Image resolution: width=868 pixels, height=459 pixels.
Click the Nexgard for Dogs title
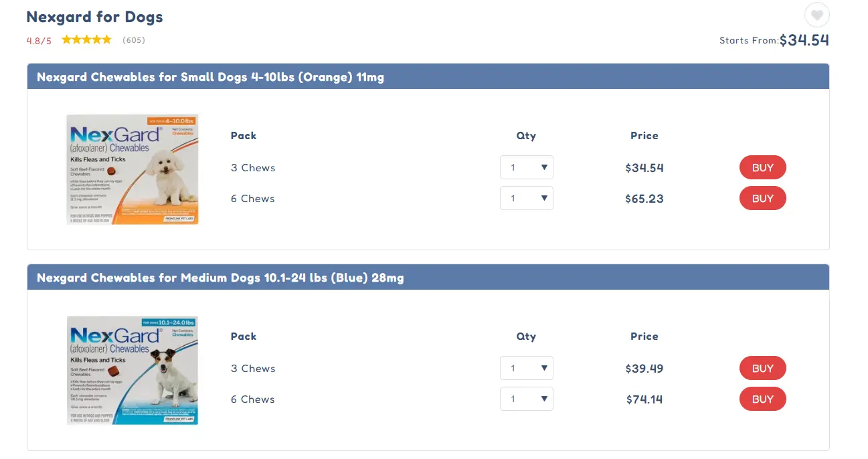click(94, 17)
